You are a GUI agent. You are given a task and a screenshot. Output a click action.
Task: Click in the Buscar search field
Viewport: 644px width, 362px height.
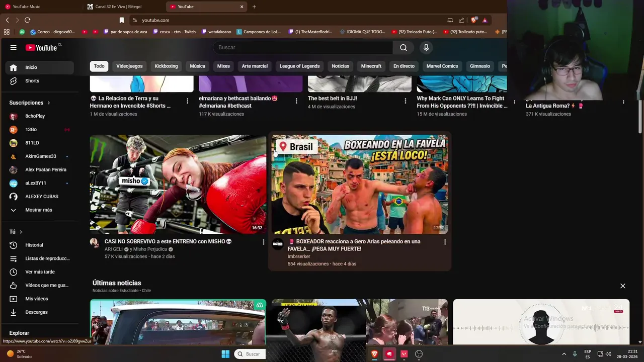(x=303, y=47)
